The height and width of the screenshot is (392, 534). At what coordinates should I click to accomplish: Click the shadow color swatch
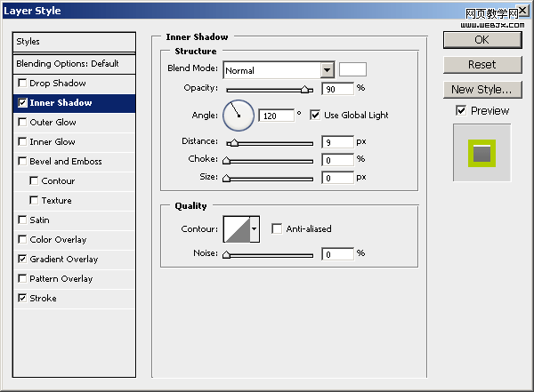tap(352, 69)
